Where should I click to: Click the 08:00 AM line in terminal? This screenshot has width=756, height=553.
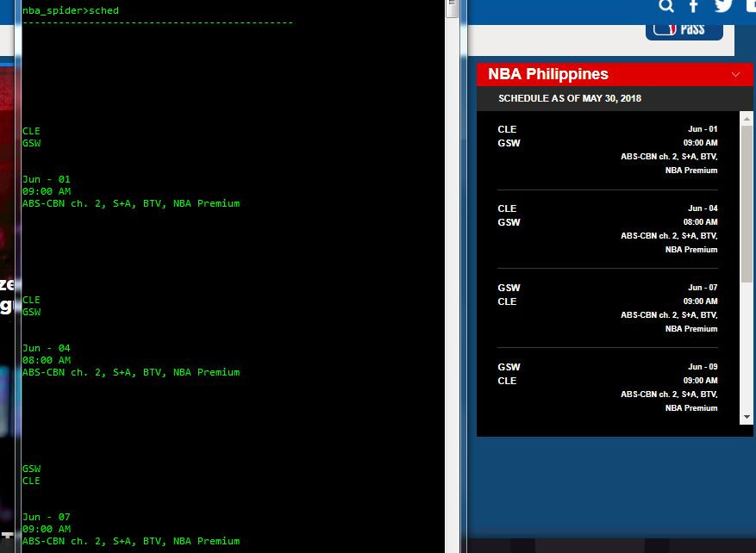(47, 360)
